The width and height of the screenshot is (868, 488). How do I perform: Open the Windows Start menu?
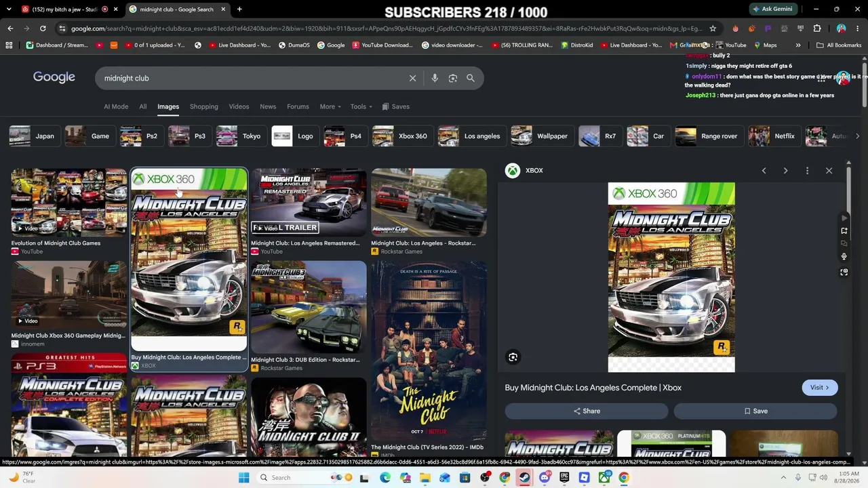tap(244, 478)
